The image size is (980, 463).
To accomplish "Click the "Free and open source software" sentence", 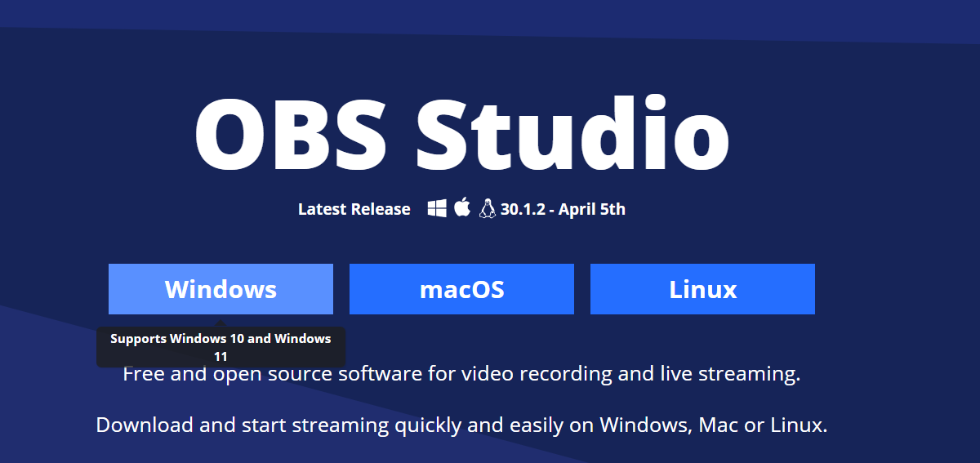I will (461, 375).
